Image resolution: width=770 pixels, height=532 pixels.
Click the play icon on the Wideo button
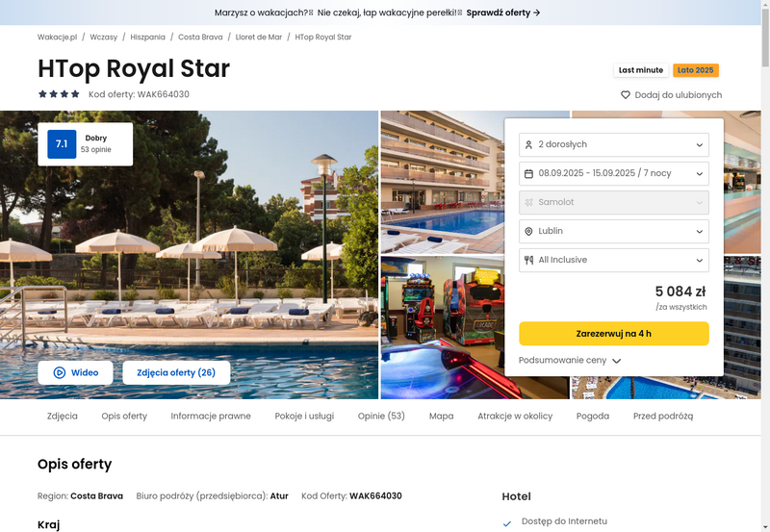(x=59, y=372)
